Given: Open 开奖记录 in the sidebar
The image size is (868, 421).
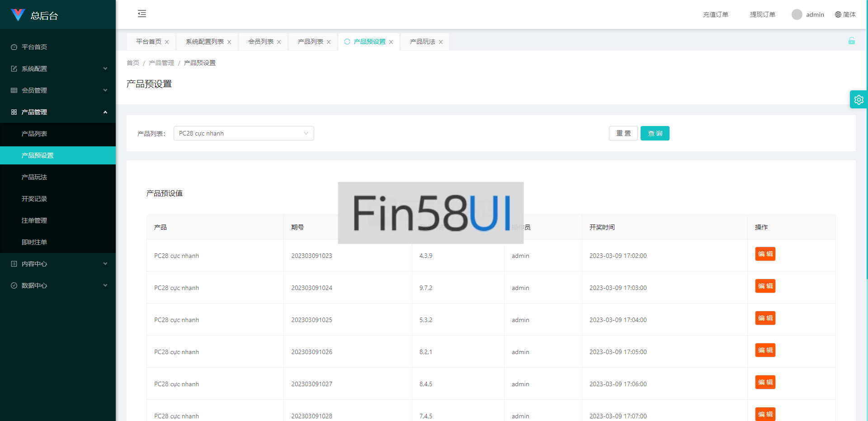Looking at the screenshot, I should tap(34, 199).
